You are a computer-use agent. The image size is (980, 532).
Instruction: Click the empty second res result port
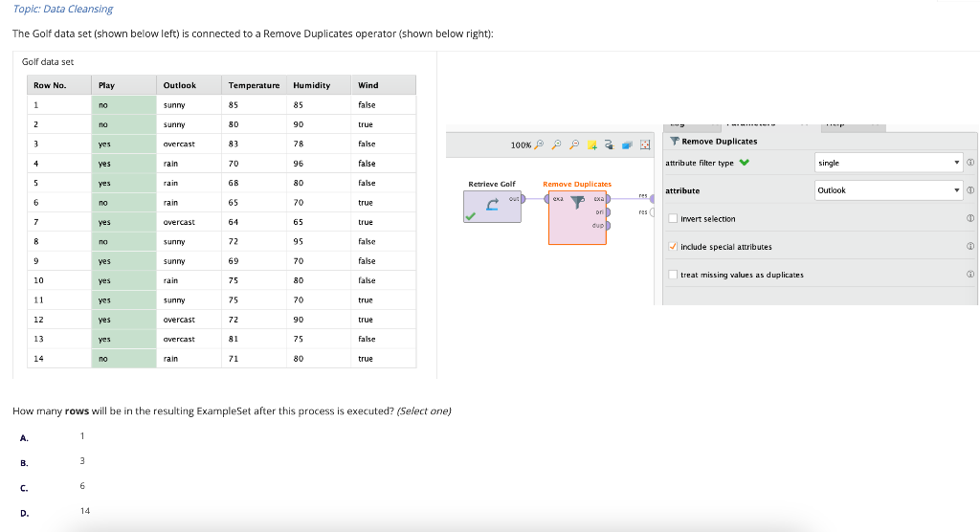pos(652,212)
